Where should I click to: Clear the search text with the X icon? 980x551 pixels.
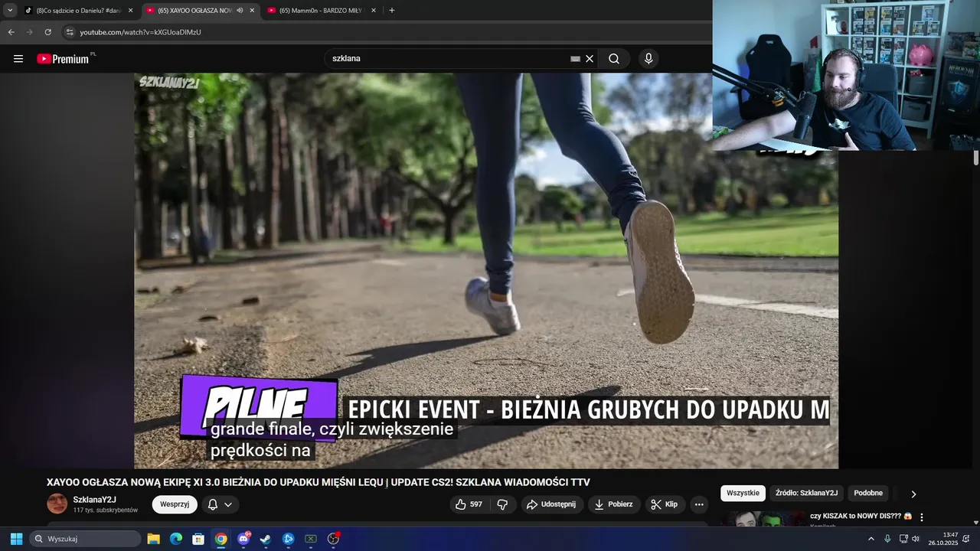[x=590, y=59]
